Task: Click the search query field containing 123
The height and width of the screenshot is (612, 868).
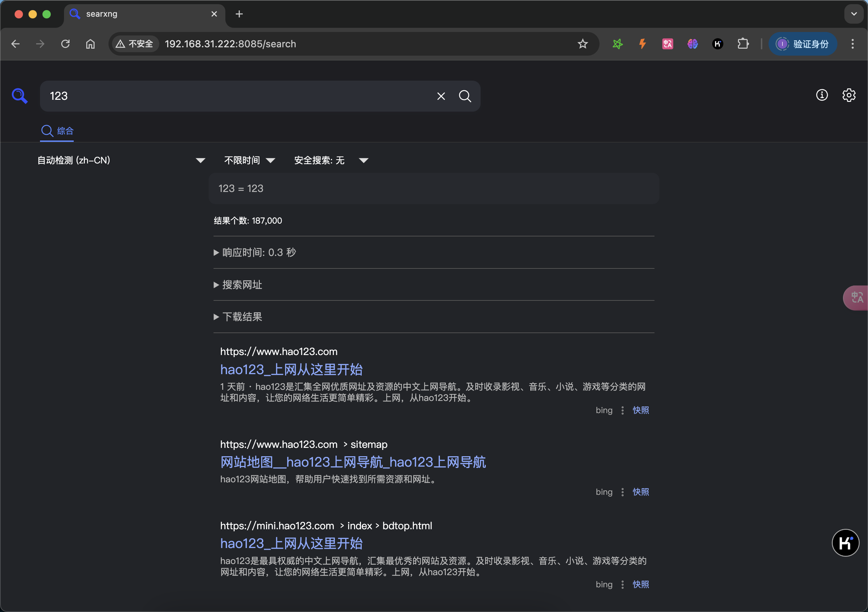Action: click(238, 96)
